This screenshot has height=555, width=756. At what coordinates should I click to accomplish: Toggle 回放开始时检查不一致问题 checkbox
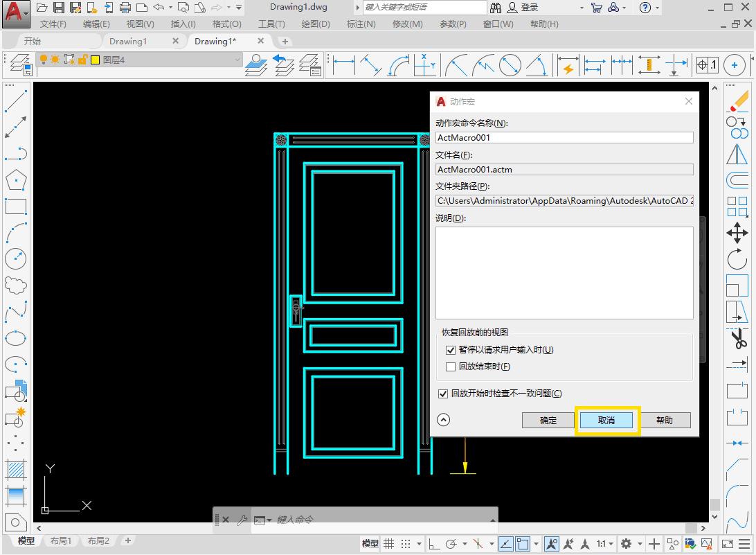[444, 394]
